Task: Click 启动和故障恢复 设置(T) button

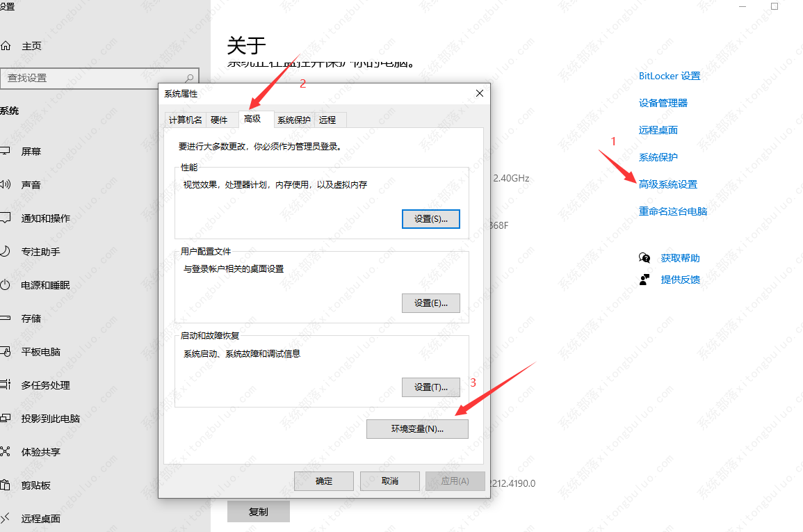Action: pos(430,387)
